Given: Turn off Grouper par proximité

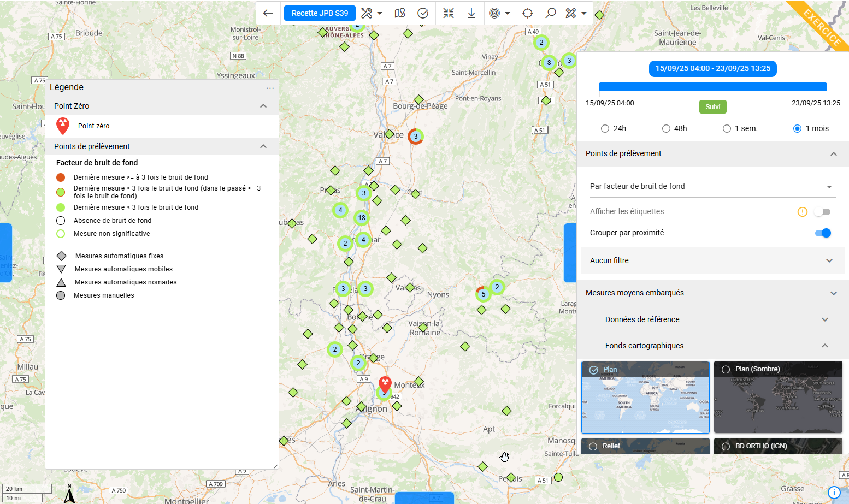Looking at the screenshot, I should click(x=822, y=233).
